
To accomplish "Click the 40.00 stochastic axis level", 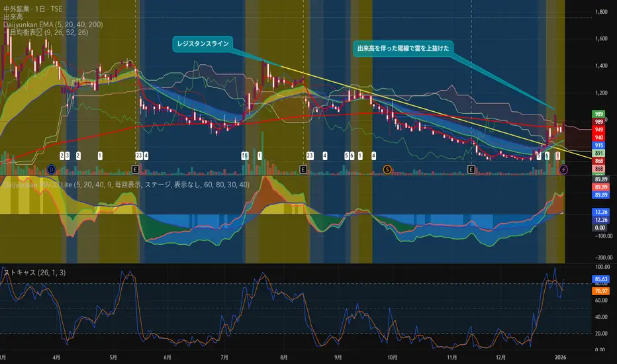I will 601,317.
